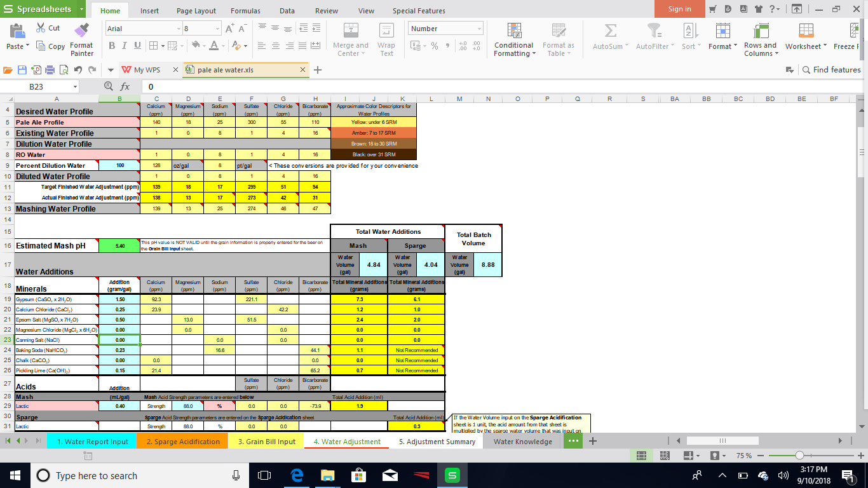Open the Page Layout ribbon tab
The image size is (868, 488).
[x=196, y=10]
